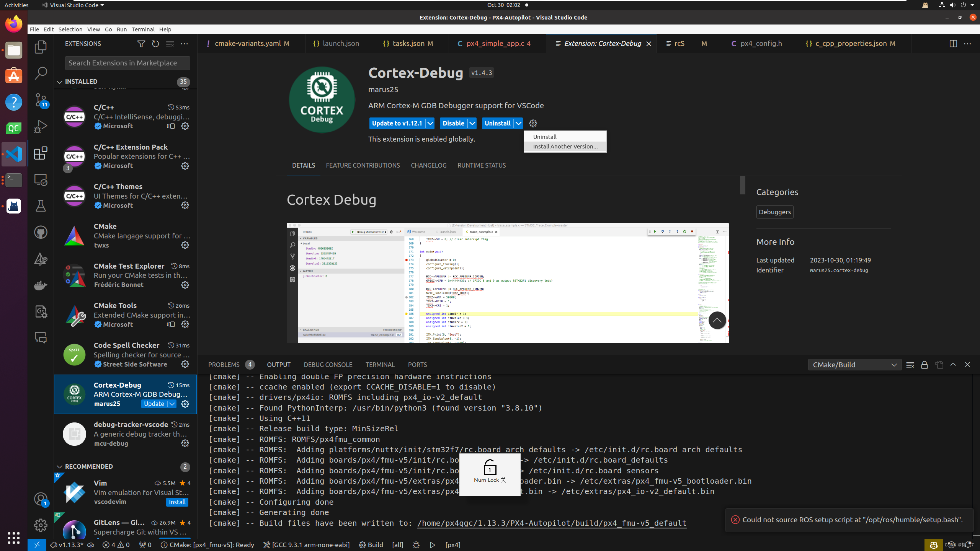Open settings gear on Cortex-Debug detail page

tap(533, 123)
